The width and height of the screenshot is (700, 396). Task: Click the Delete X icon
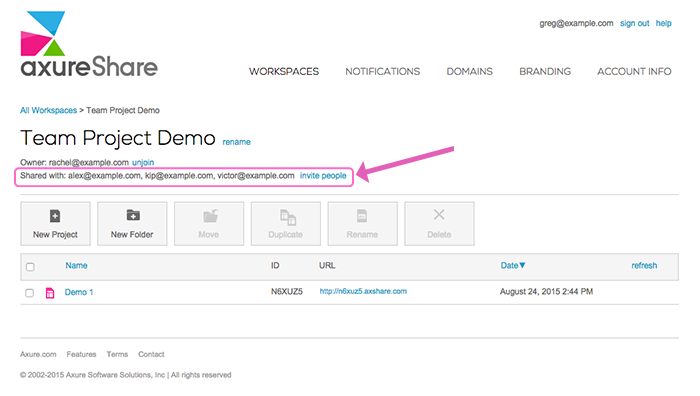coord(439,215)
